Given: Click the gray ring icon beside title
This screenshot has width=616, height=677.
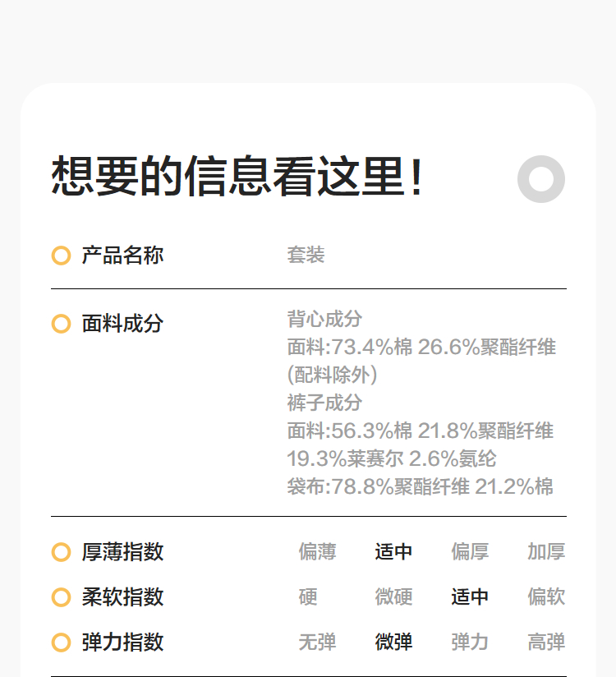Looking at the screenshot, I should [x=541, y=179].
